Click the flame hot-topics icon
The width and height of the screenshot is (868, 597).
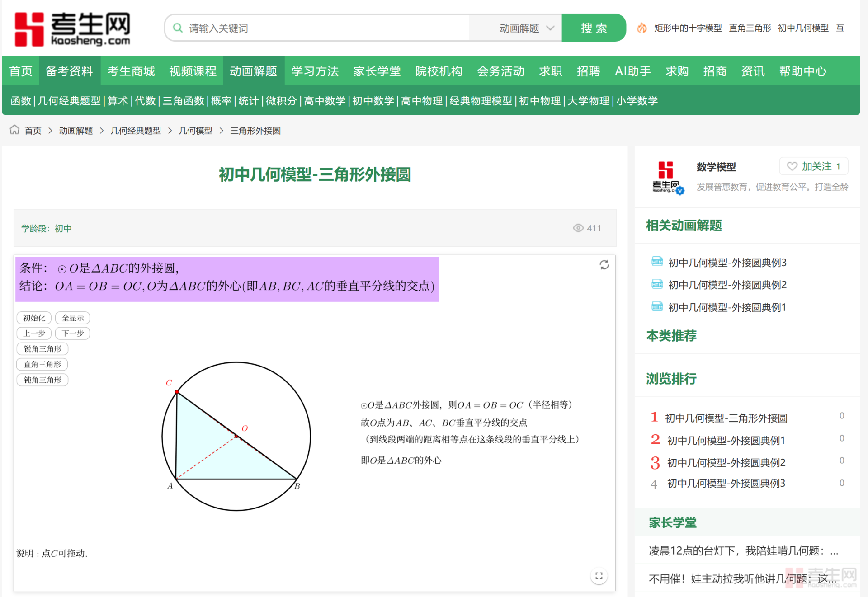click(642, 28)
